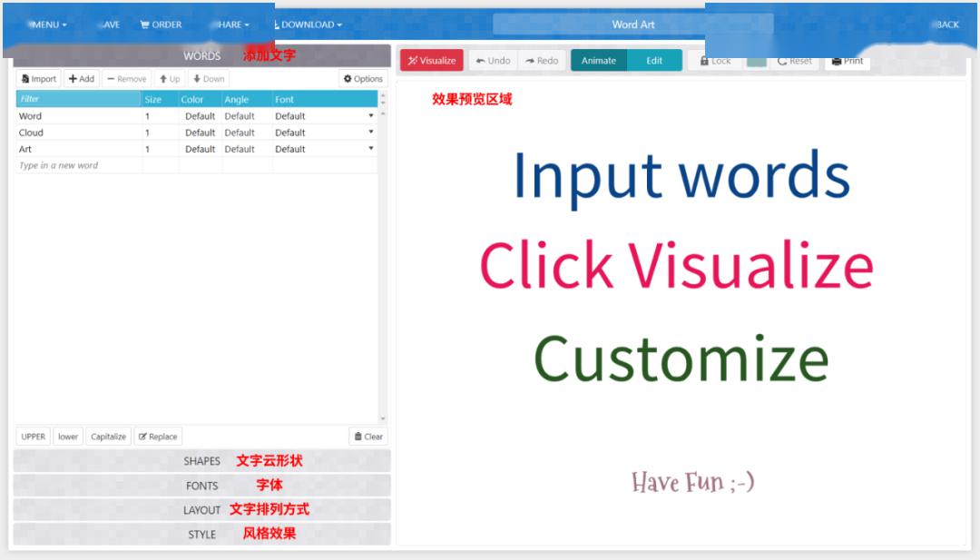The image size is (980, 560).
Task: Open font dropdown for Art row
Action: (370, 148)
